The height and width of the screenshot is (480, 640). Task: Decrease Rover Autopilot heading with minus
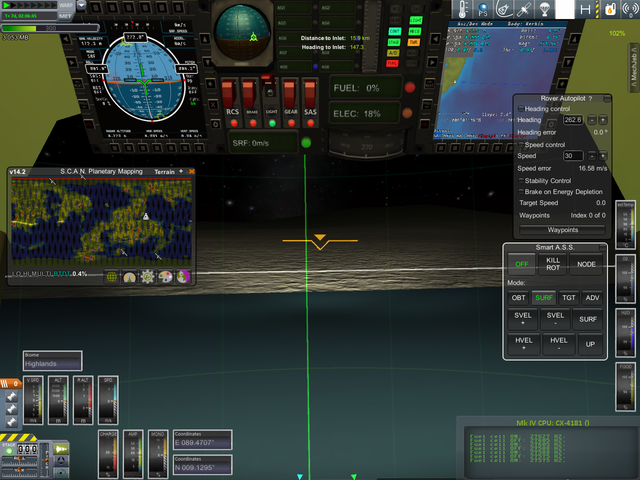[592, 120]
